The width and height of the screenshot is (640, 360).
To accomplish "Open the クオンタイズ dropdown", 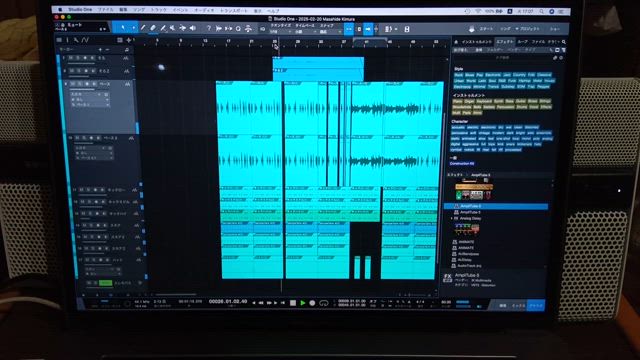I will [x=281, y=31].
